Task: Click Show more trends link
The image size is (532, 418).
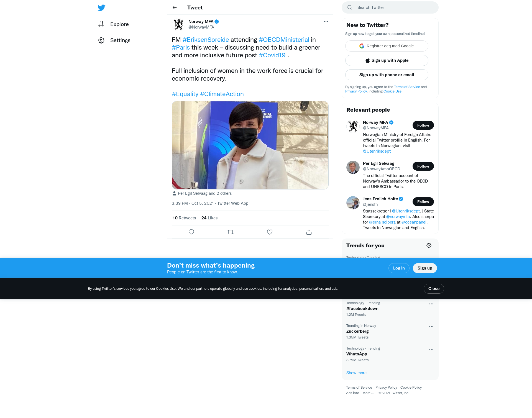Action: pos(356,373)
